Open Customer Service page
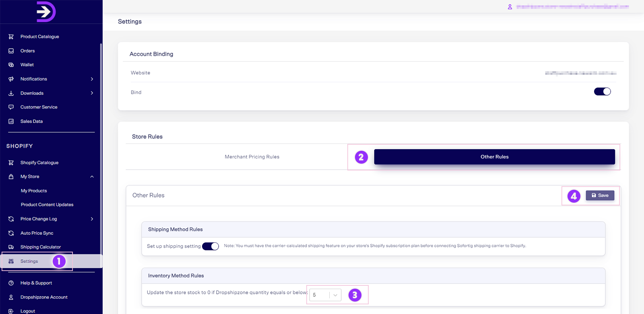This screenshot has height=314, width=644. coord(39,107)
